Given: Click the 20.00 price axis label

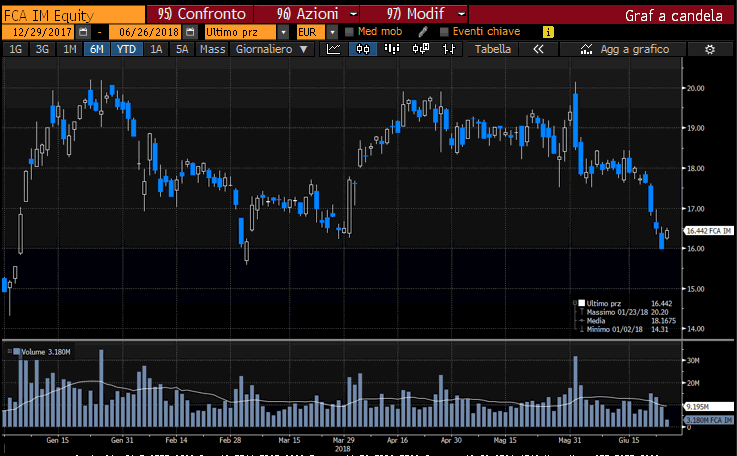Looking at the screenshot, I should tap(696, 88).
